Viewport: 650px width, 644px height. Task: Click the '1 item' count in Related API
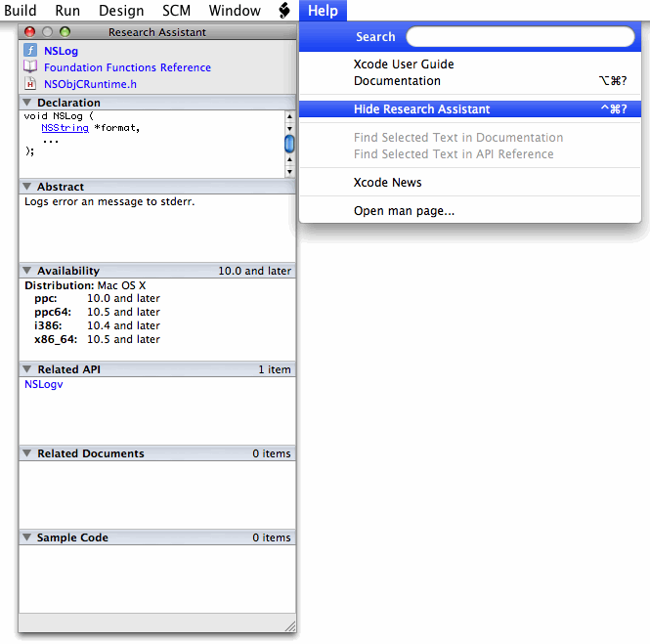tap(275, 369)
